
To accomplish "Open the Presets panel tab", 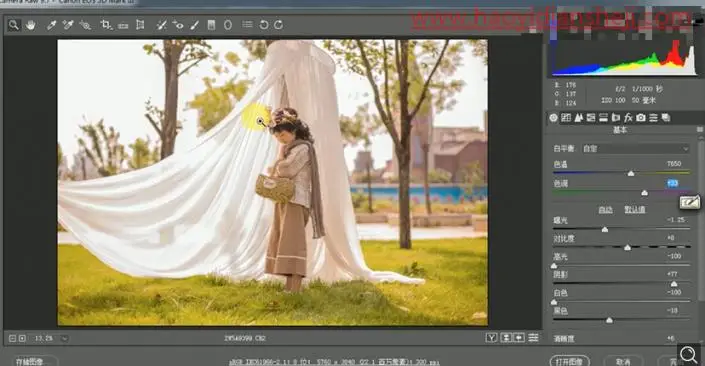I will 653,118.
